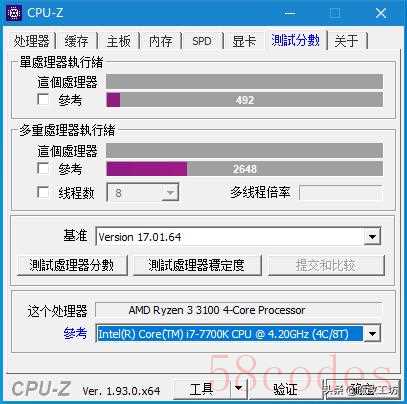
Task: Switch to the 处理器 tab
Action: tap(32, 41)
